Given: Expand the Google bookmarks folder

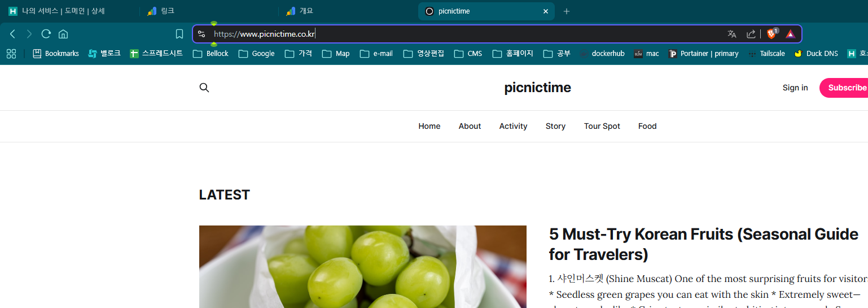Looking at the screenshot, I should coord(256,54).
